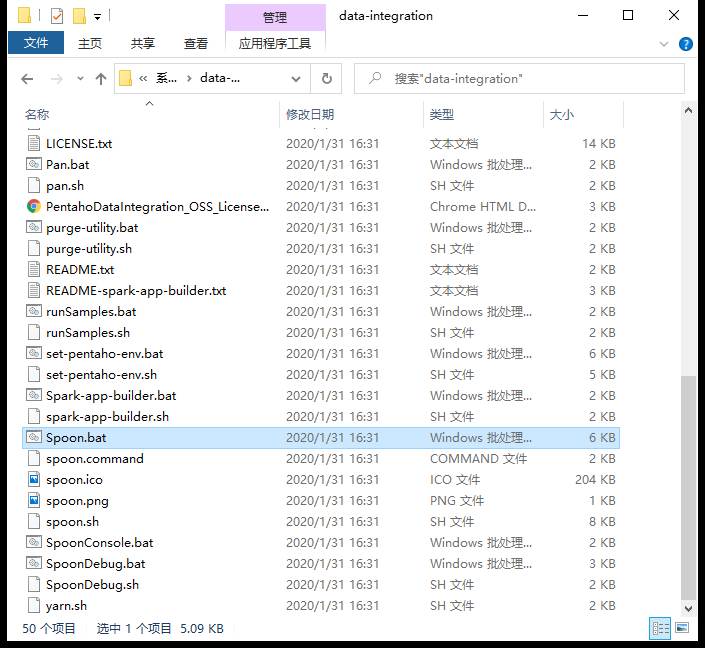Image resolution: width=705 pixels, height=648 pixels.
Task: Refresh the current folder
Action: [x=327, y=79]
